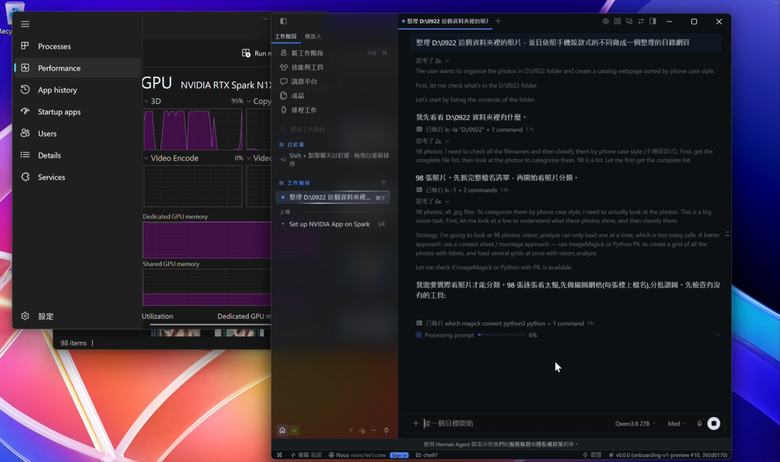
Task: Toggle the Hermes sidebar panel icon
Action: coord(283,21)
